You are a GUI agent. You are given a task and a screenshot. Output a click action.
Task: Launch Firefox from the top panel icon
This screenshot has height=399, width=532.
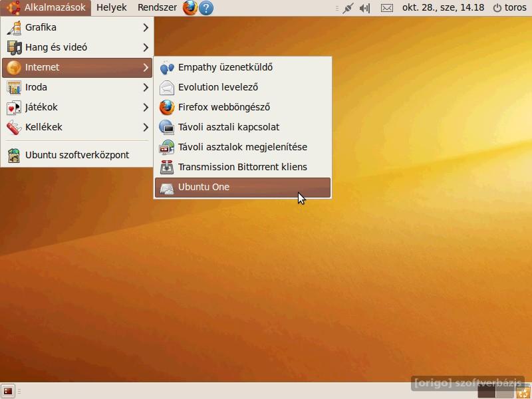[190, 7]
